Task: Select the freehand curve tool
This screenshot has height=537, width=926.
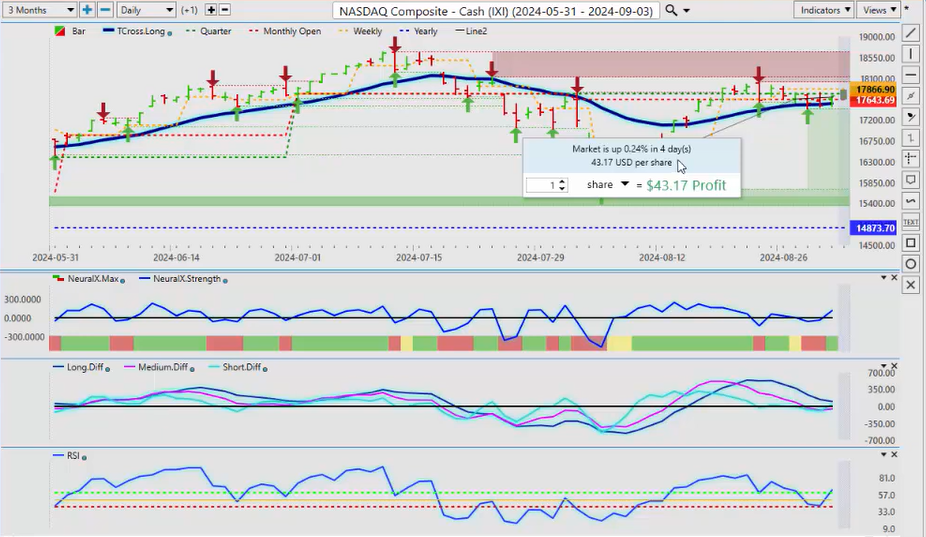Action: tap(911, 201)
